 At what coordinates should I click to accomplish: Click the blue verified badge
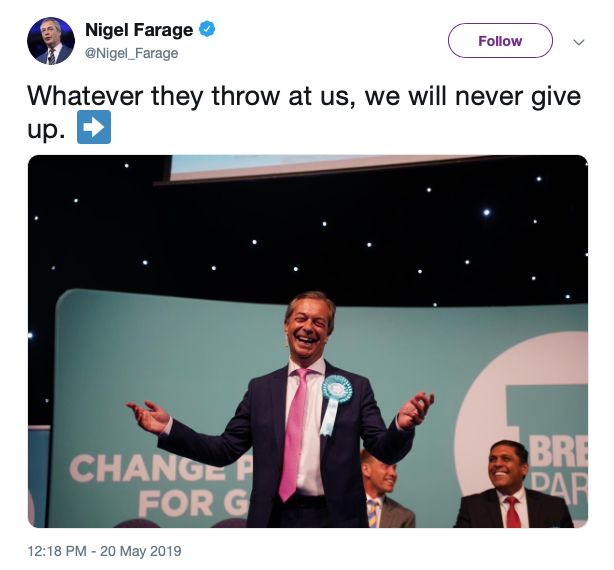pos(207,29)
